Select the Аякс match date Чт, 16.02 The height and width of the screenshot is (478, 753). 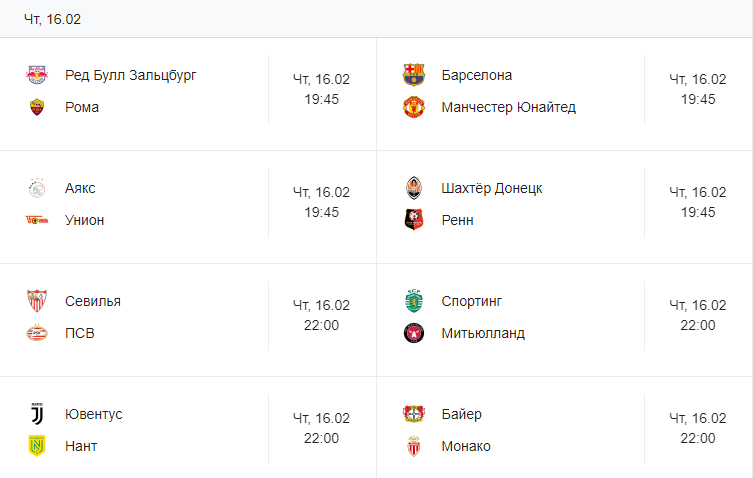(x=322, y=192)
